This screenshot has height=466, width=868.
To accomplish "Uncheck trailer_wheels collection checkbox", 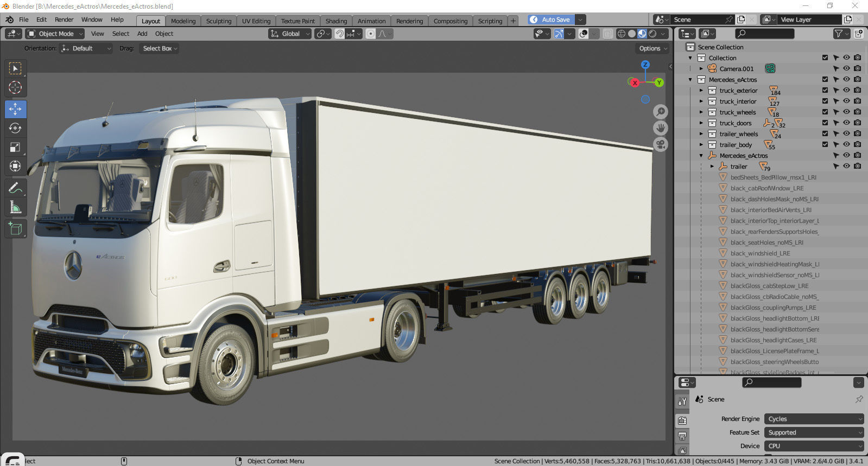I will click(825, 134).
